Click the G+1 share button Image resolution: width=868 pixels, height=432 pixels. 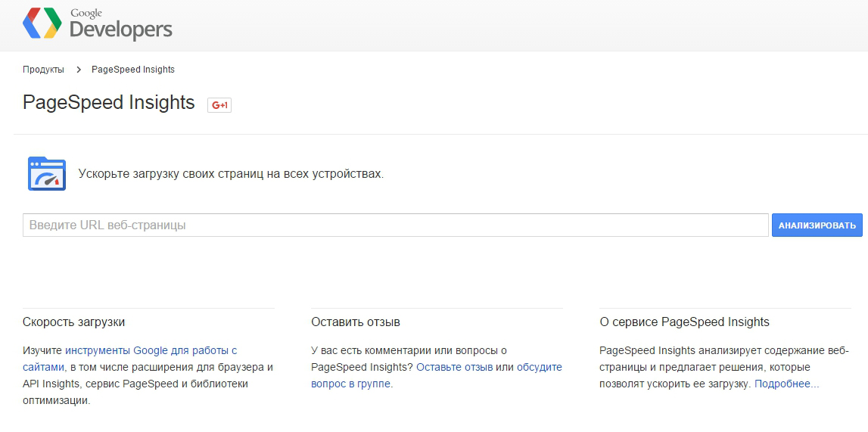[x=219, y=105]
